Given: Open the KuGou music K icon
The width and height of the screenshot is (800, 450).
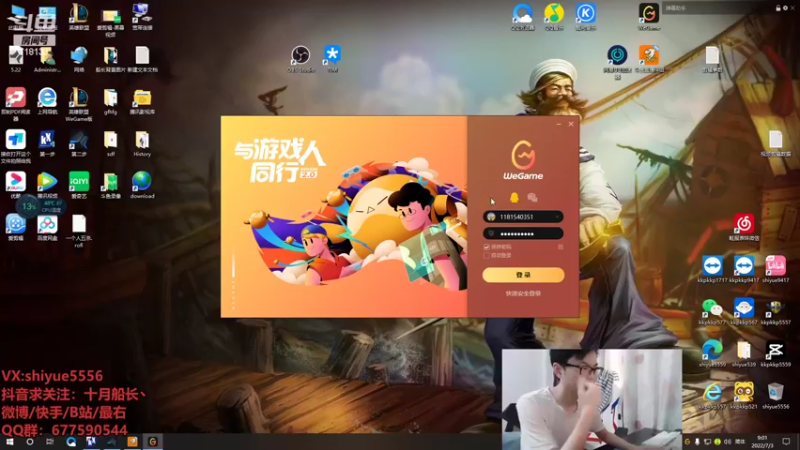Looking at the screenshot, I should (x=585, y=17).
